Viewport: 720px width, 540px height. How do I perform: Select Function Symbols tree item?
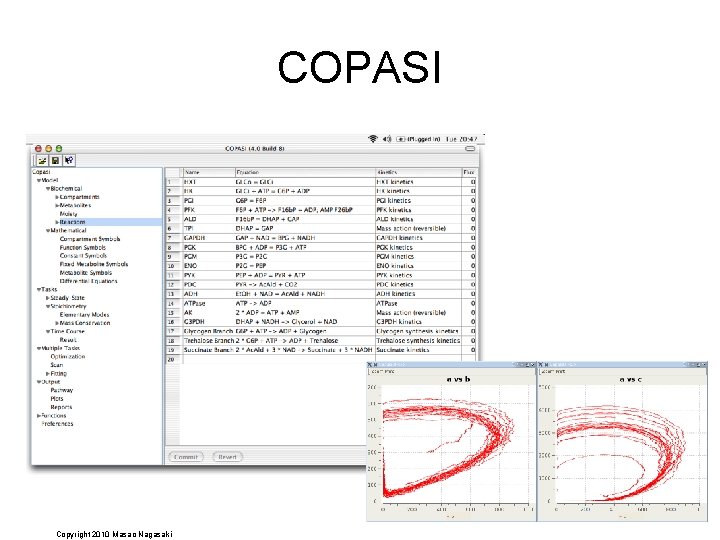pos(83,248)
